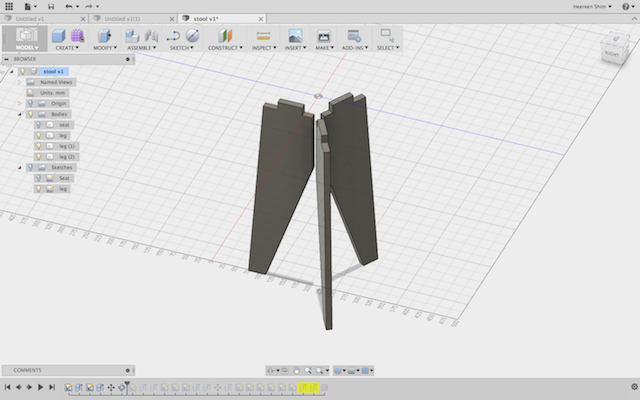Screen dimensions: 640x400
Task: Toggle visibility of the Bodies folder
Action: (x=31, y=114)
